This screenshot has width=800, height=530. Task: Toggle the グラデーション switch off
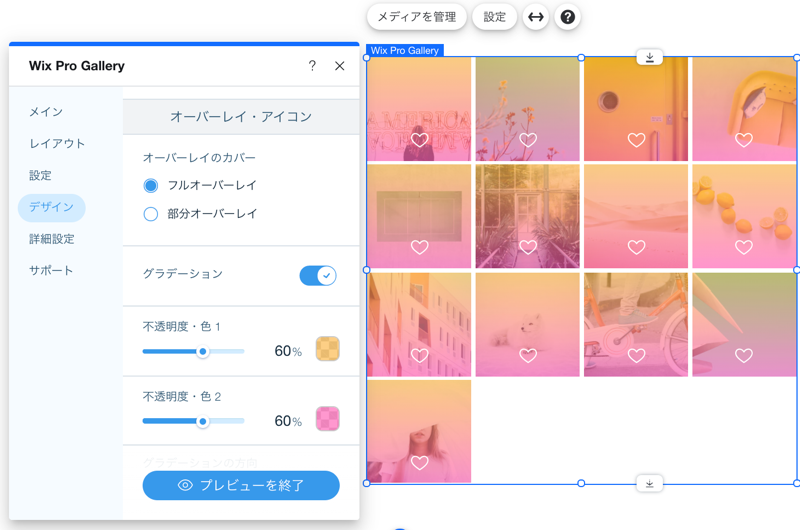[317, 275]
